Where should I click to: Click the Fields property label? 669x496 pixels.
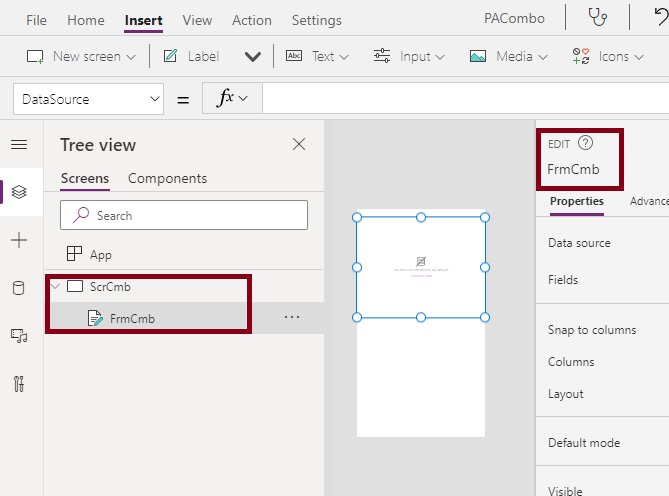(563, 280)
